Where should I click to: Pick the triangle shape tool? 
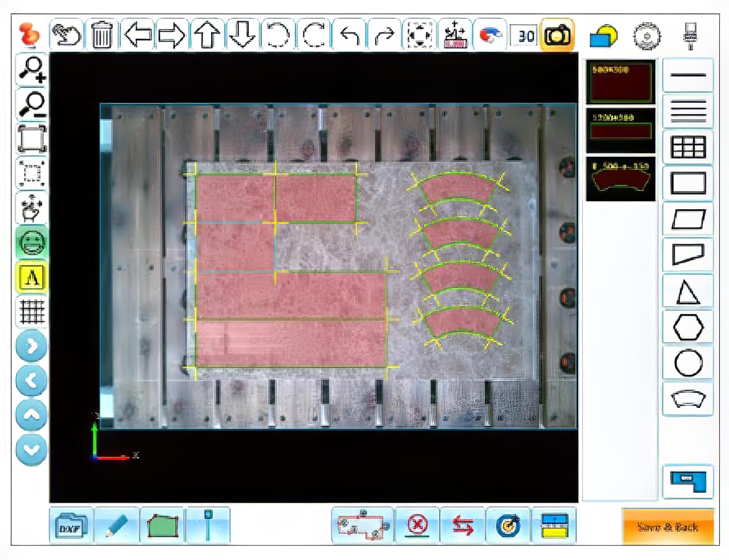pyautogui.click(x=688, y=292)
